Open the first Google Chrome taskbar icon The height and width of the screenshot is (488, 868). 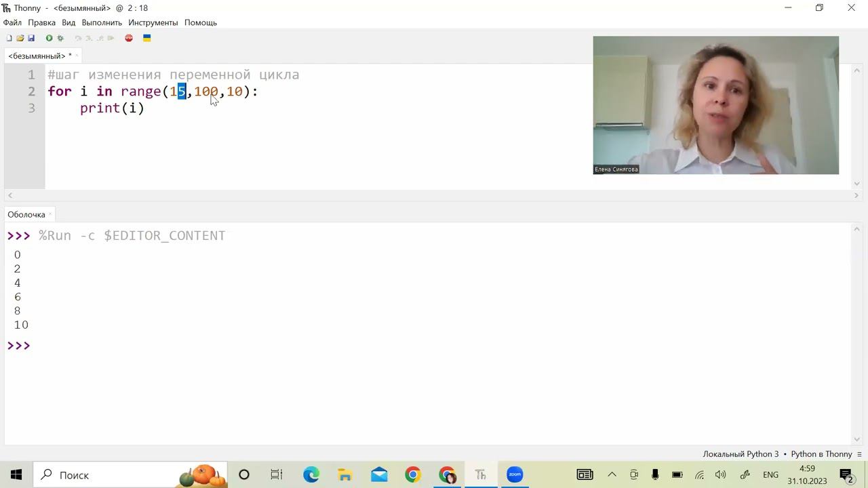tap(413, 474)
